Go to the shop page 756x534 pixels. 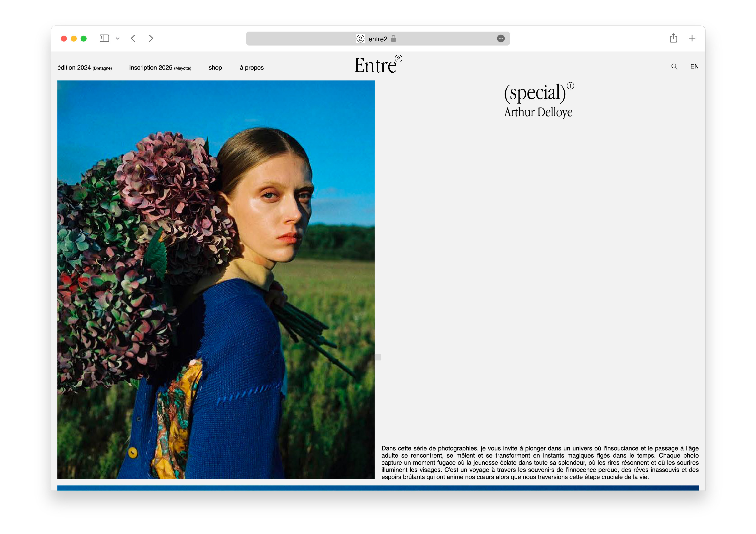tap(215, 68)
